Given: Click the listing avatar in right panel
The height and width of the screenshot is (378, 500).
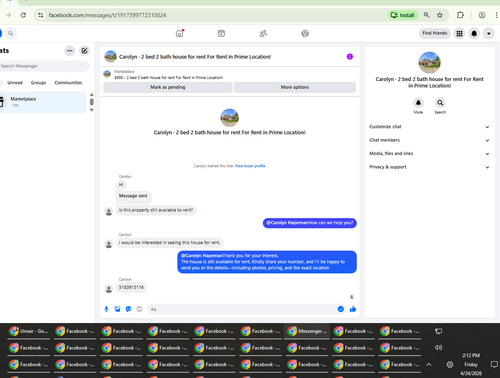Looking at the screenshot, I should coord(429,62).
